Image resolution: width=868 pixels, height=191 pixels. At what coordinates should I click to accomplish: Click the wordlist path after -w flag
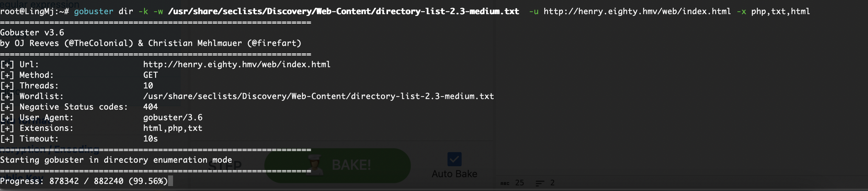click(344, 12)
